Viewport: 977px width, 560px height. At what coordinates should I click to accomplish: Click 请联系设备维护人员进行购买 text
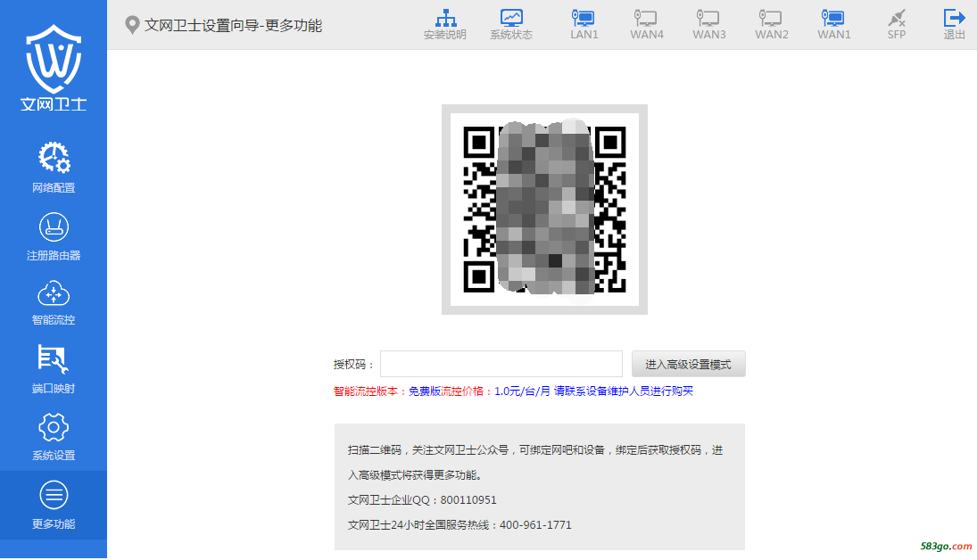point(624,391)
